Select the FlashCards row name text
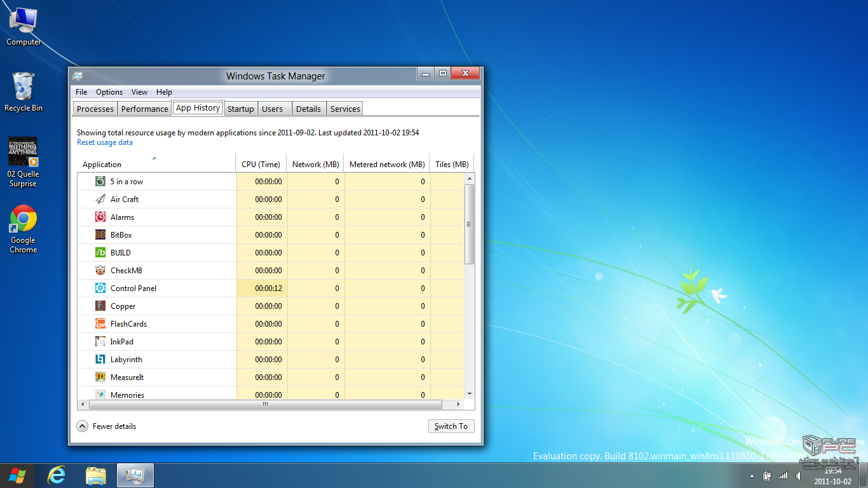The width and height of the screenshot is (868, 488). pyautogui.click(x=128, y=323)
